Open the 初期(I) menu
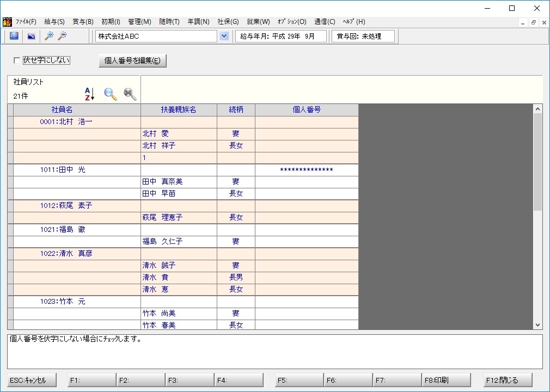This screenshot has height=392, width=550. coord(111,22)
